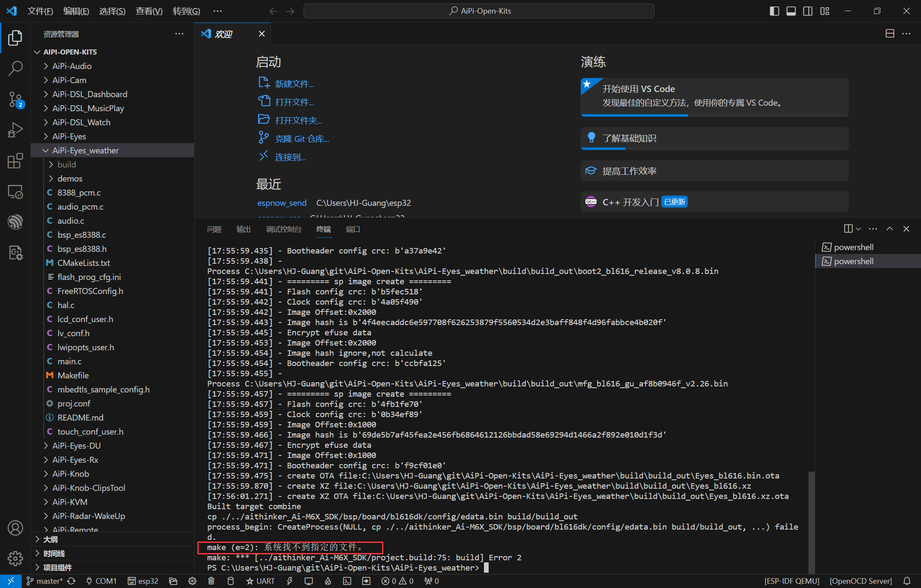Select esp32 target in status bar
The image size is (921, 588).
tap(143, 581)
